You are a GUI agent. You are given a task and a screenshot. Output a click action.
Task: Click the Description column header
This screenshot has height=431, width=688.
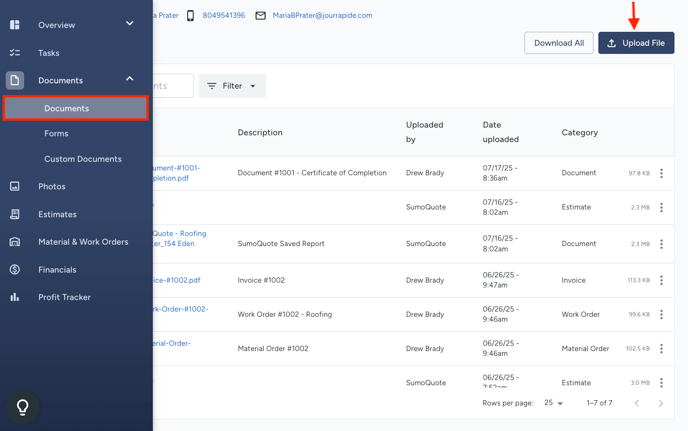click(x=260, y=133)
